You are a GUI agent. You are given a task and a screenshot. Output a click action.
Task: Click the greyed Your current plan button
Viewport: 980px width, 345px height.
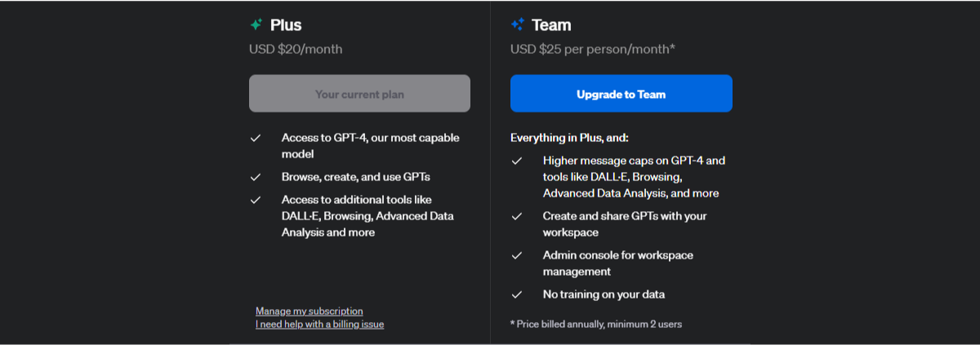coord(359,94)
